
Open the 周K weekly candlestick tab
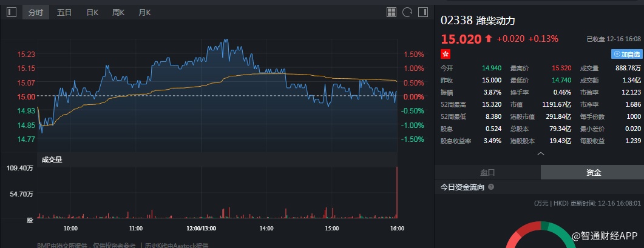coord(118,12)
